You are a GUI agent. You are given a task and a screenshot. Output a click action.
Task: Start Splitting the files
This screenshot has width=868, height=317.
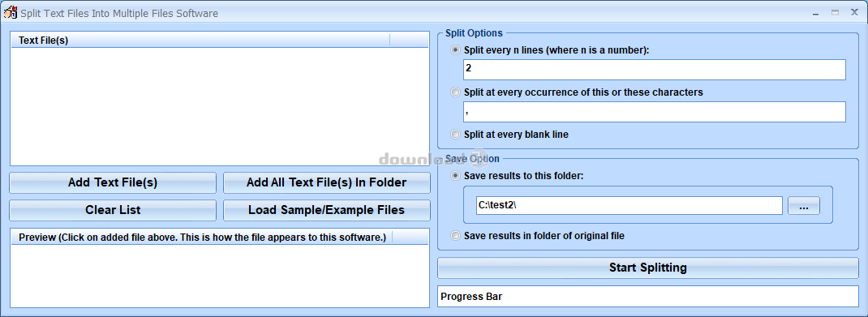coord(647,268)
